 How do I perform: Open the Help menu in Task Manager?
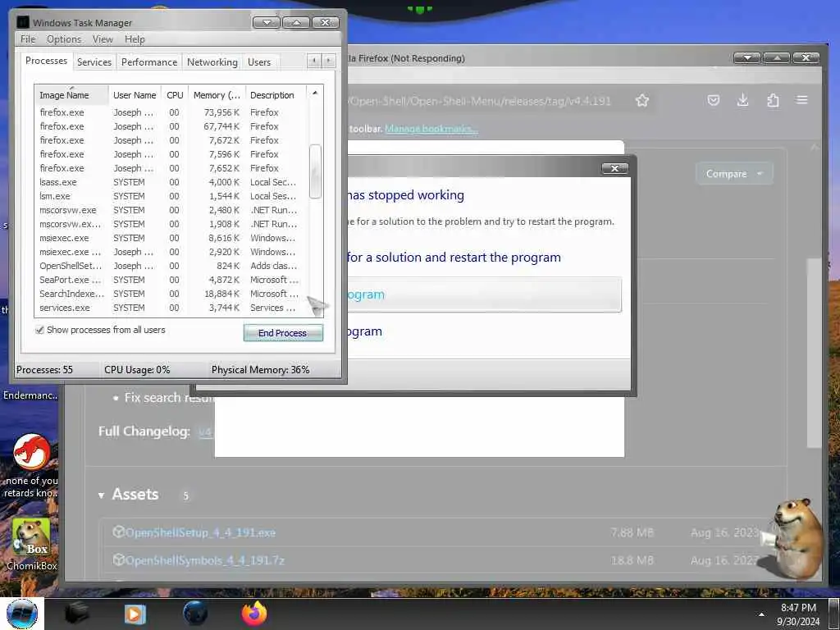coord(135,39)
